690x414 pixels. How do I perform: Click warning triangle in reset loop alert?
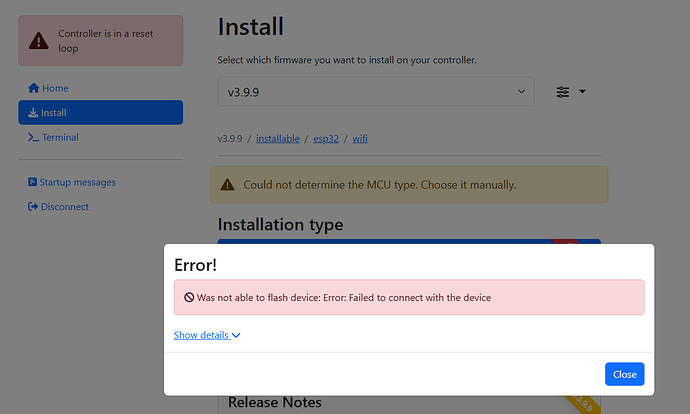pos(38,41)
